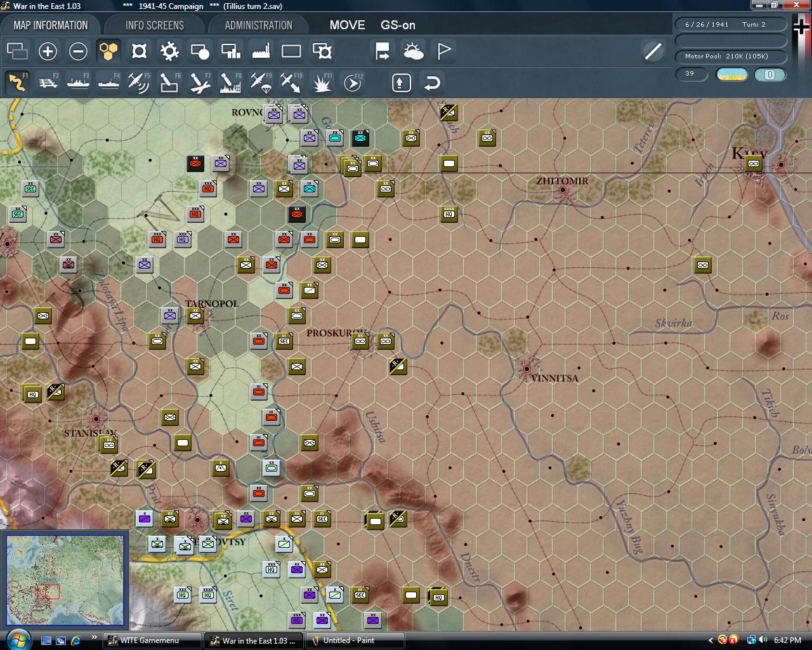Switch to the Info Screens tab
Image resolution: width=812 pixels, height=650 pixels.
(154, 25)
